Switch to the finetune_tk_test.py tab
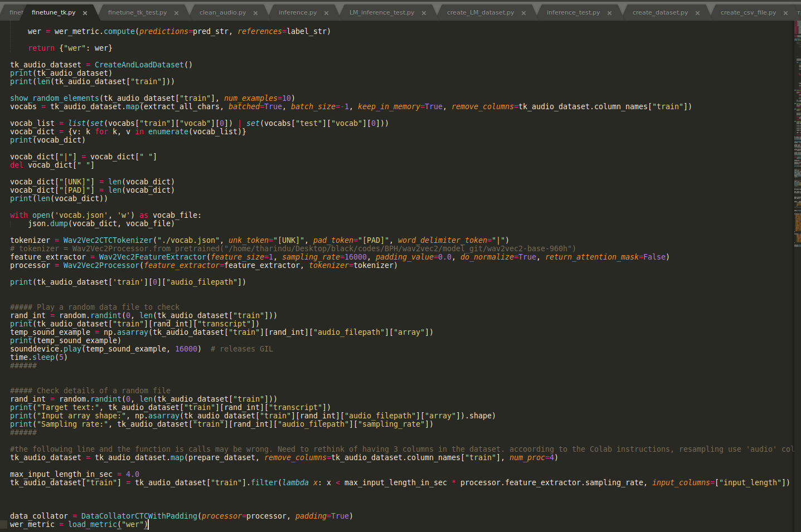801x532 pixels. click(137, 12)
